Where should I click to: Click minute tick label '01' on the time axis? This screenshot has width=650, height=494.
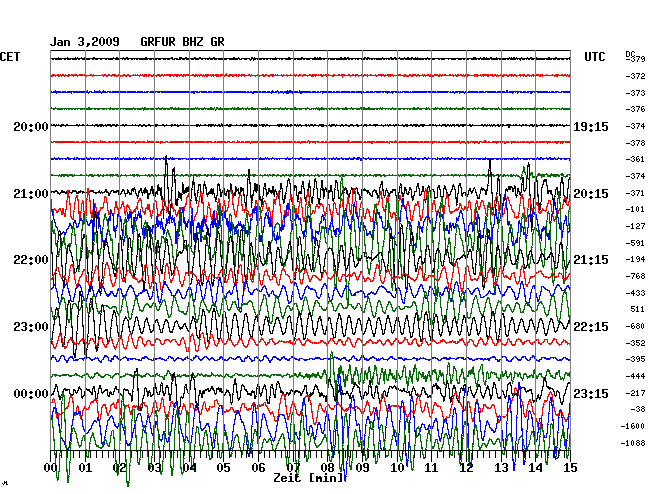(x=85, y=468)
